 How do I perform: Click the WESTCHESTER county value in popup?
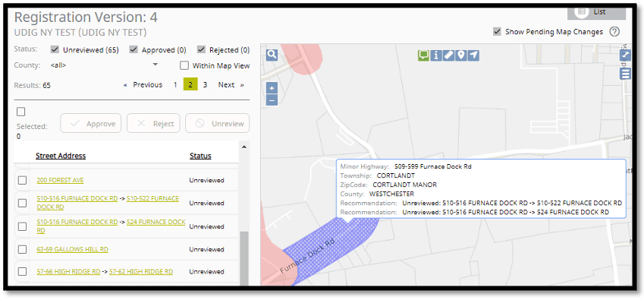[x=391, y=194]
